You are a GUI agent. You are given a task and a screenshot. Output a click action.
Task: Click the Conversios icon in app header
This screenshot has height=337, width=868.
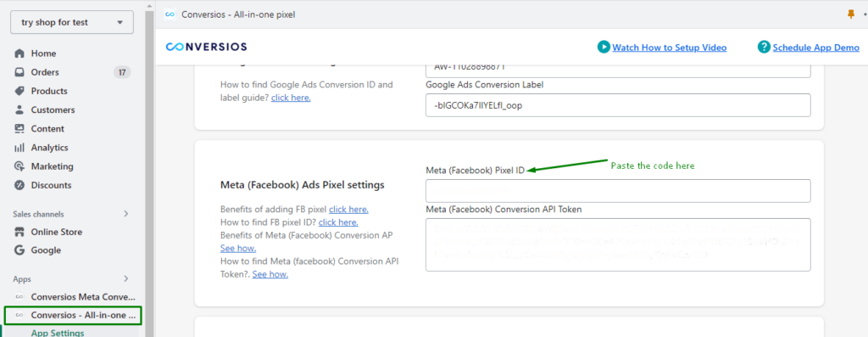170,14
